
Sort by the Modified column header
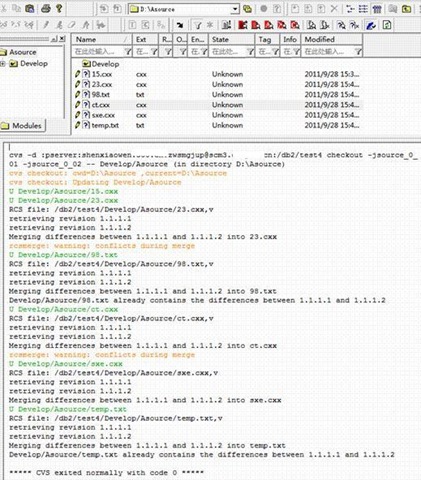click(332, 39)
